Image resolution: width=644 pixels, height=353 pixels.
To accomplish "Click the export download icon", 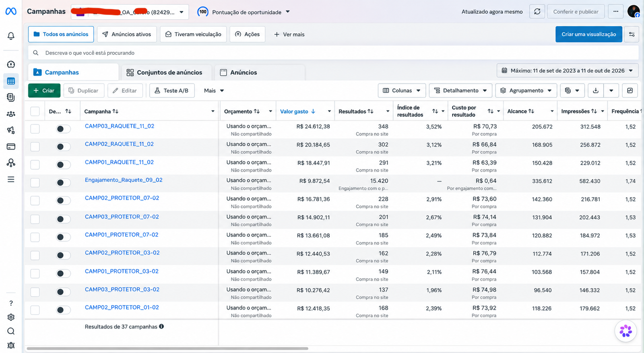I will click(596, 91).
